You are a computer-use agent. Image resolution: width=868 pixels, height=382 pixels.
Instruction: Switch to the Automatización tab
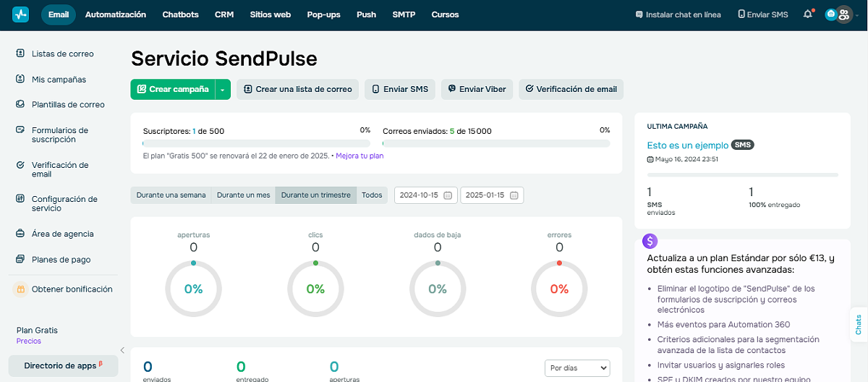pos(116,14)
